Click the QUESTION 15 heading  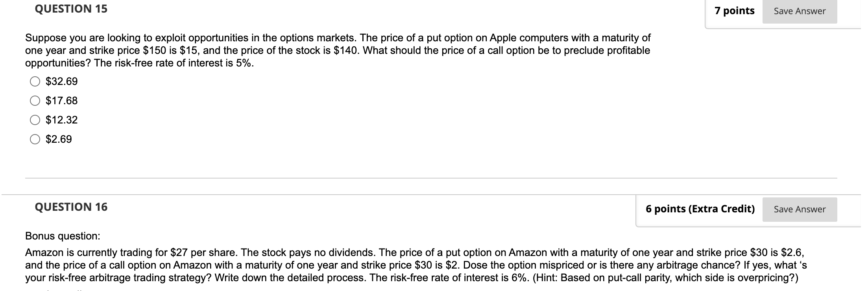coord(70,8)
